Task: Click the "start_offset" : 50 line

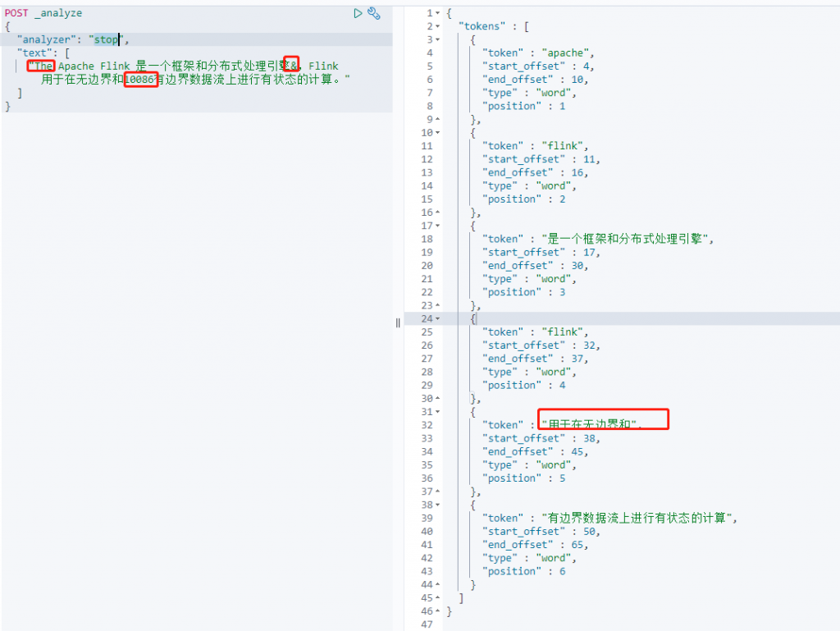Action: click(541, 531)
